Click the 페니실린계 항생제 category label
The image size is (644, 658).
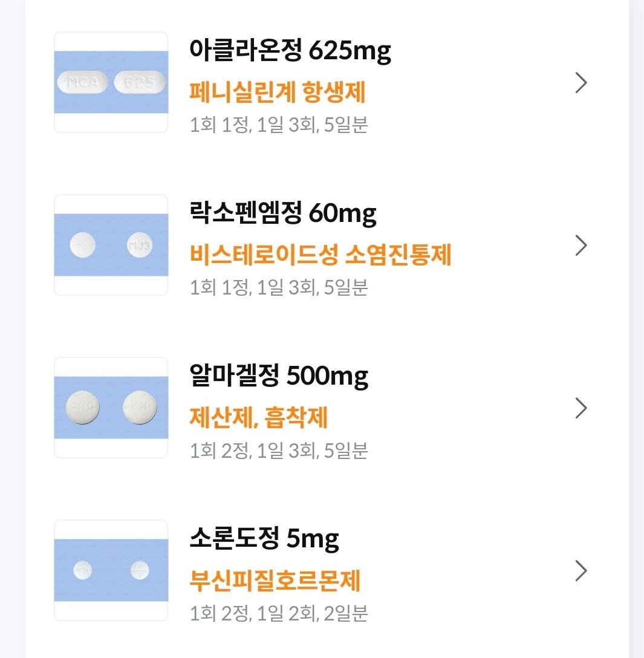pyautogui.click(x=278, y=93)
